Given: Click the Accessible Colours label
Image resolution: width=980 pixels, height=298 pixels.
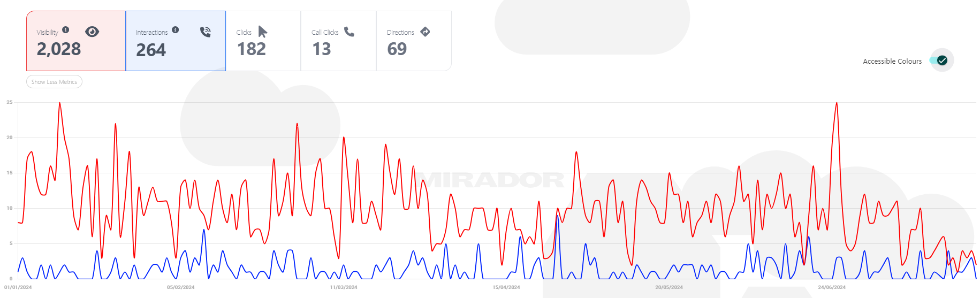Looking at the screenshot, I should 892,62.
